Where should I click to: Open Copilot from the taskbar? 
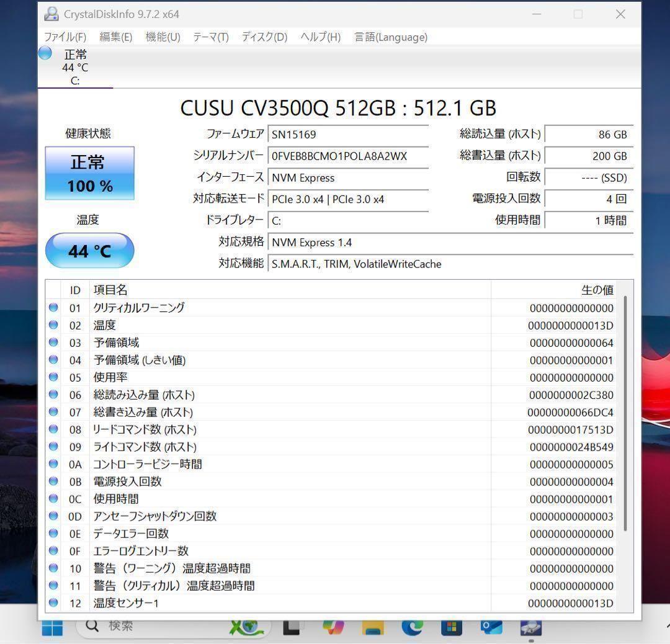[333, 627]
